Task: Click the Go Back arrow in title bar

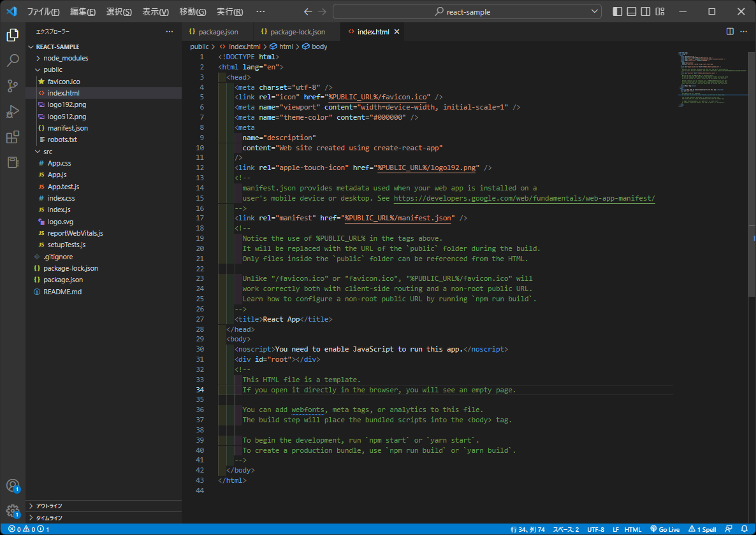Action: coord(308,11)
